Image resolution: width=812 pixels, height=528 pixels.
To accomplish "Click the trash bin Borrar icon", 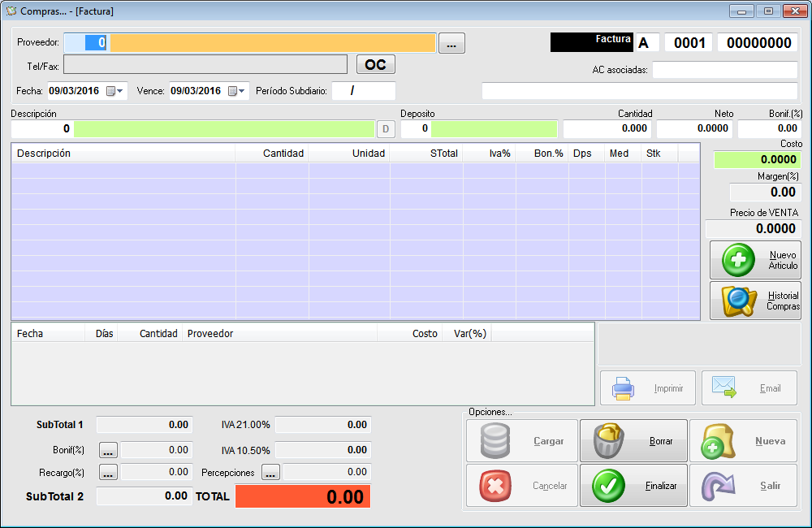I will 608,441.
